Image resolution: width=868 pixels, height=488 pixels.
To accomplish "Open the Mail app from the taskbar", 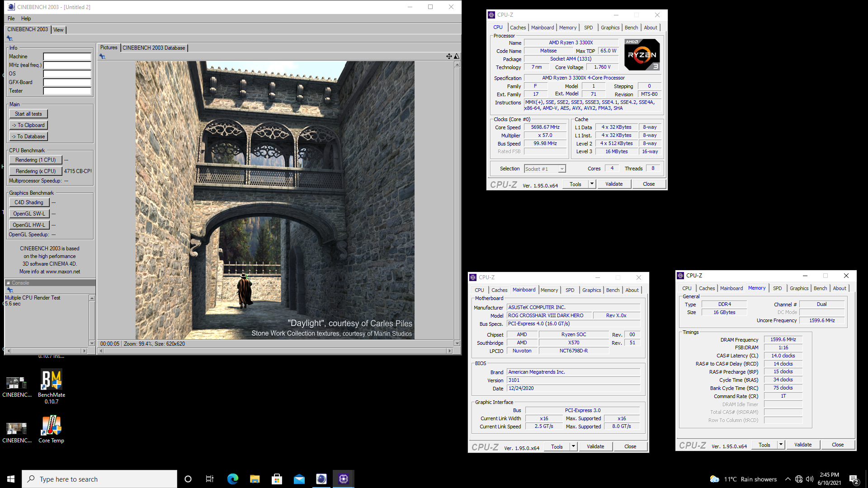I will [299, 479].
